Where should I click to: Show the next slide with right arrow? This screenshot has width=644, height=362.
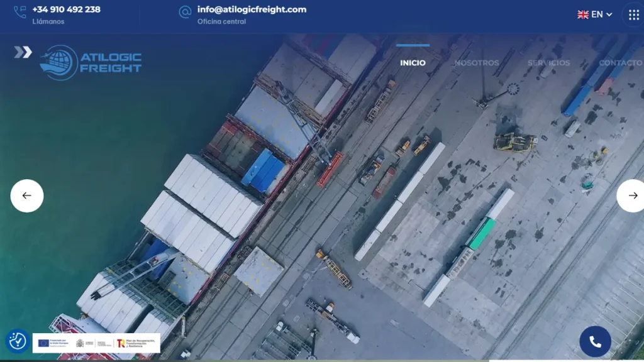click(631, 196)
